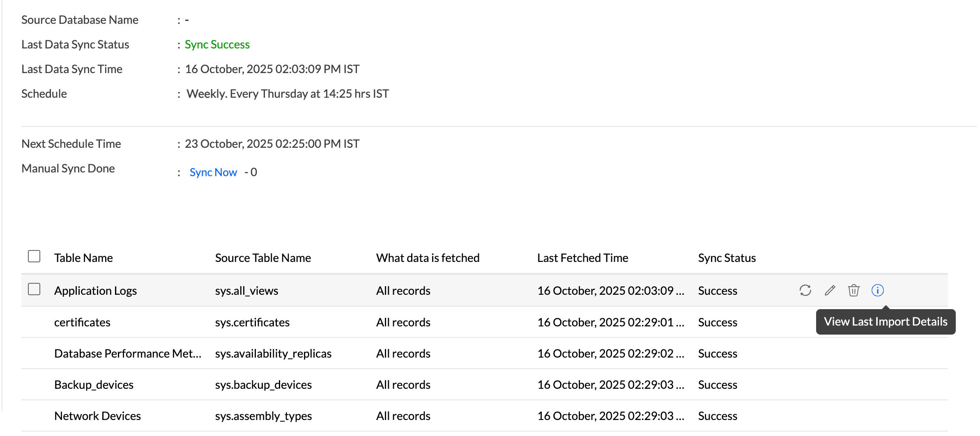Click the Last Fetched Time column header
The height and width of the screenshot is (436, 980).
(582, 258)
